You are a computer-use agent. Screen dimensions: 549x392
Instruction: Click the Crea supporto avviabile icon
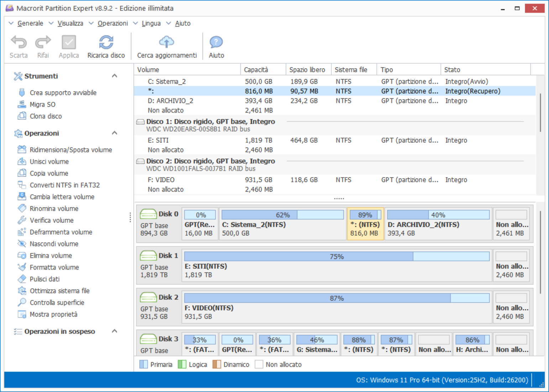tap(22, 93)
